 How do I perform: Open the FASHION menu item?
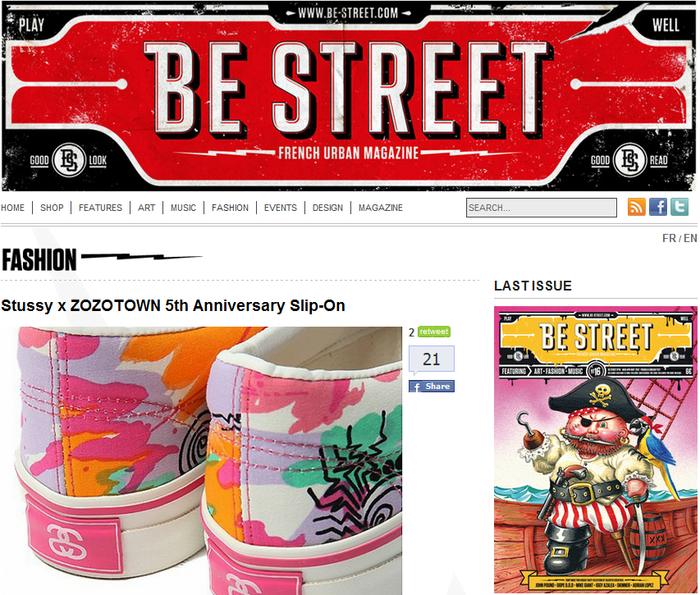pos(230,208)
